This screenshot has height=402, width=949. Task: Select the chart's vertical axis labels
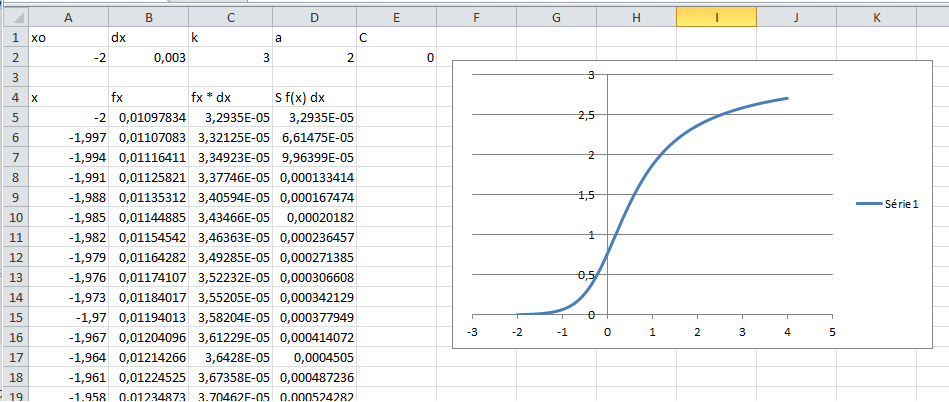pos(585,194)
